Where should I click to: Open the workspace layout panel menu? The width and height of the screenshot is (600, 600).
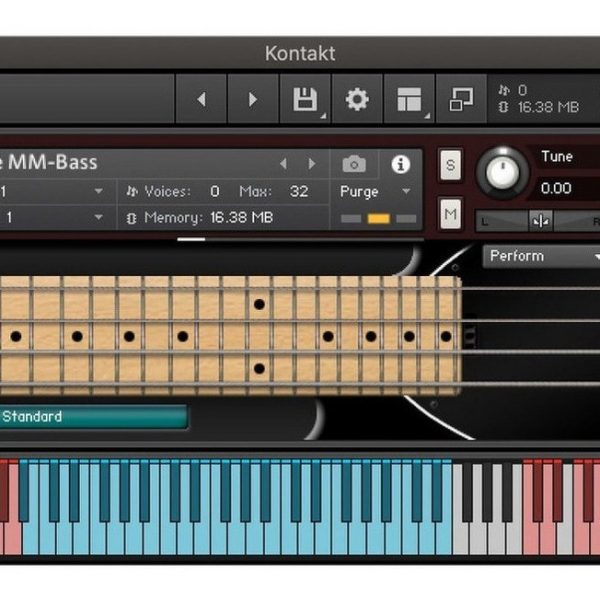pyautogui.click(x=409, y=99)
